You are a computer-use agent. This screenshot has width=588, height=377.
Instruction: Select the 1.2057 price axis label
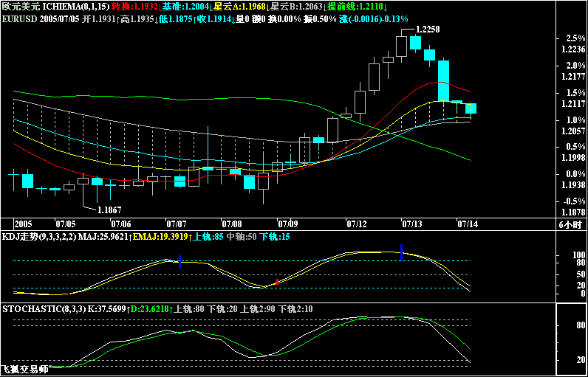(x=575, y=131)
